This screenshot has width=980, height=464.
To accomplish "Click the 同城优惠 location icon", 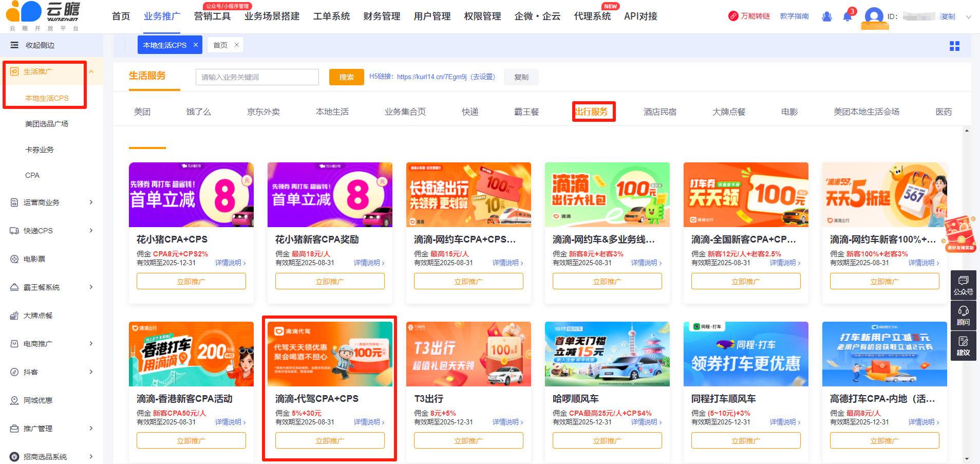I will [x=14, y=400].
